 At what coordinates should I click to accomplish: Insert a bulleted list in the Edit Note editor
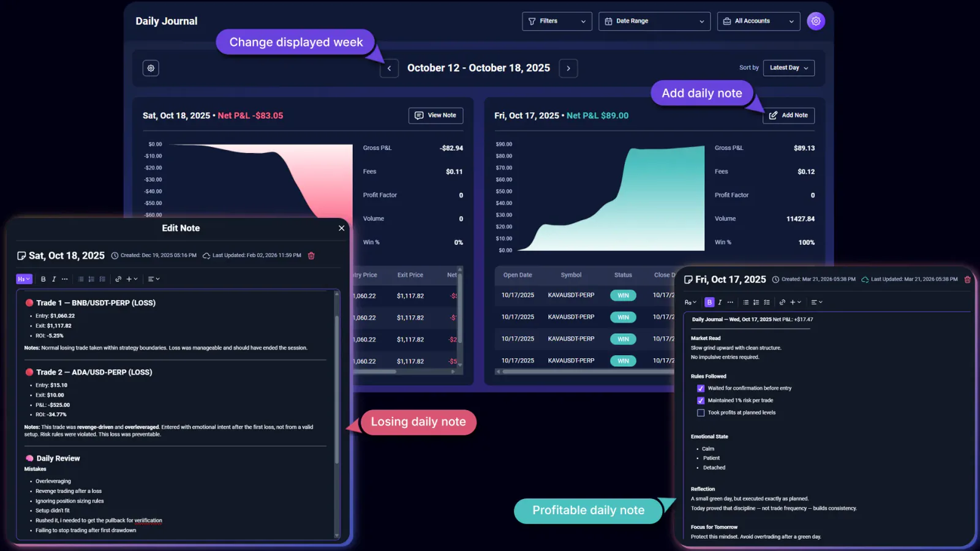point(80,279)
